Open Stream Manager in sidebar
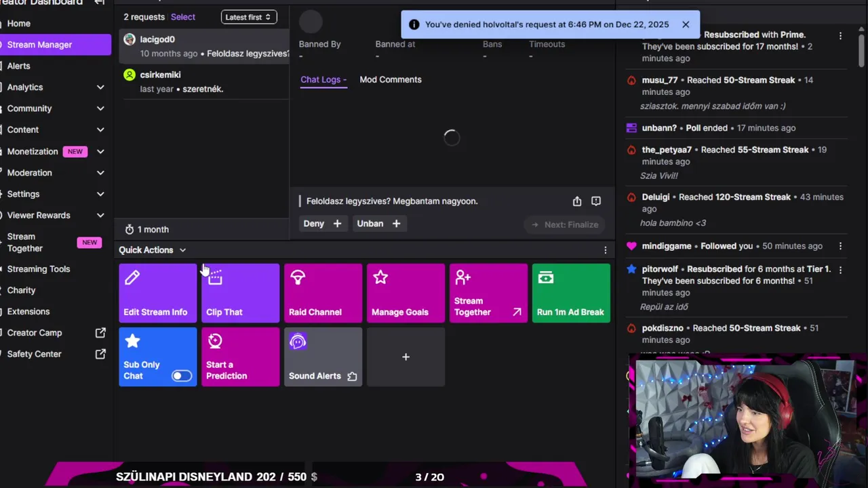This screenshot has height=488, width=868. click(56, 45)
